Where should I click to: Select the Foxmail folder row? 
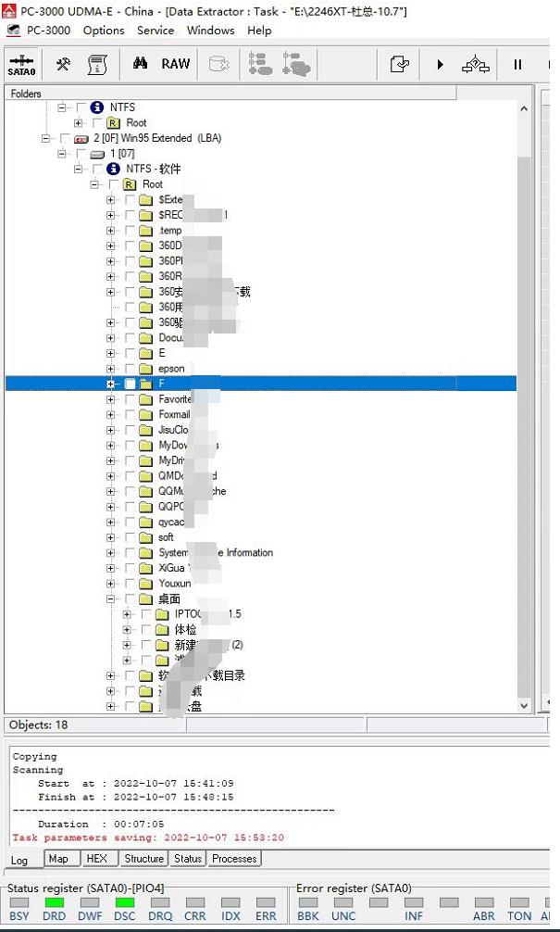tap(174, 414)
